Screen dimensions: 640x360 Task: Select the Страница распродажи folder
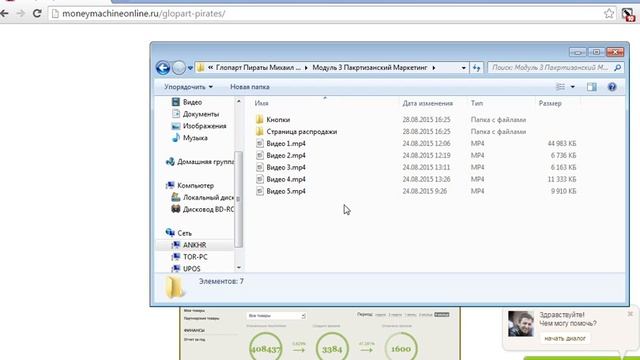coord(296,131)
